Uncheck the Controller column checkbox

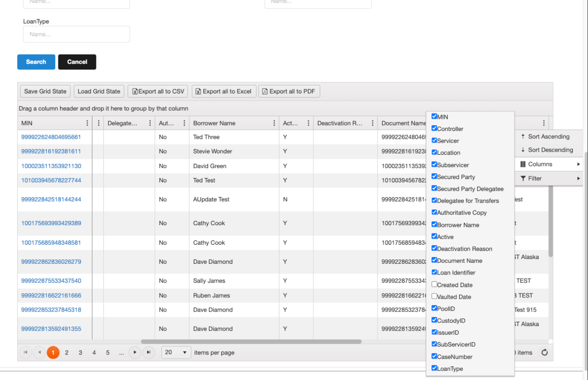pos(435,128)
